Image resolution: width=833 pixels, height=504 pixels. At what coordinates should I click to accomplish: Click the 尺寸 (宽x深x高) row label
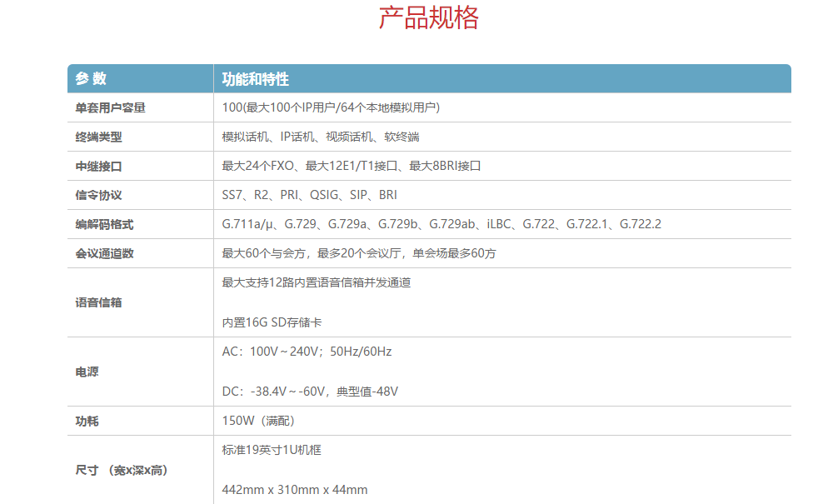tap(122, 471)
